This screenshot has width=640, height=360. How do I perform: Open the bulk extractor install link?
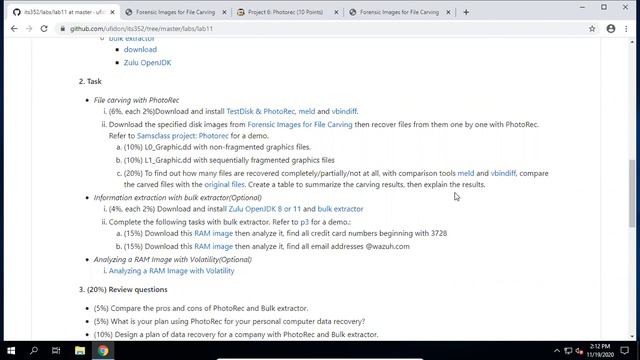(x=340, y=209)
